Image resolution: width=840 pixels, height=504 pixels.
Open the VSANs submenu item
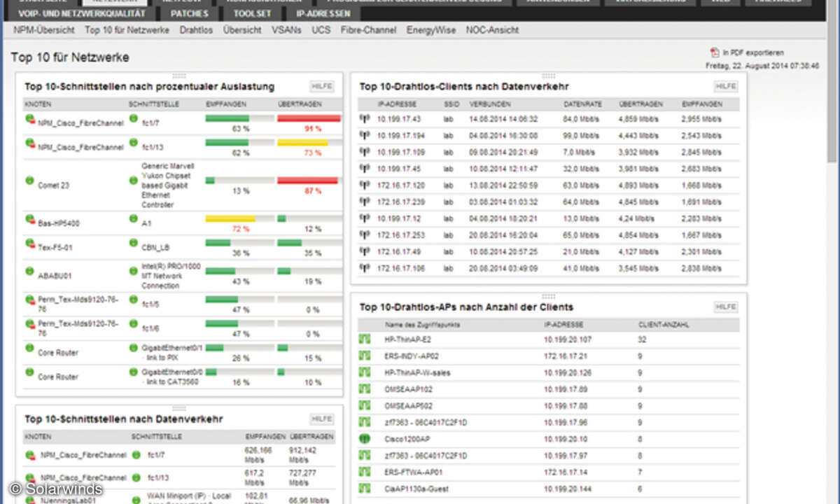[286, 30]
